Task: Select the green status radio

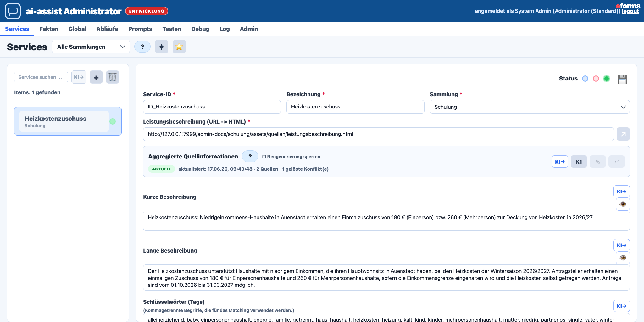Action: pyautogui.click(x=607, y=79)
